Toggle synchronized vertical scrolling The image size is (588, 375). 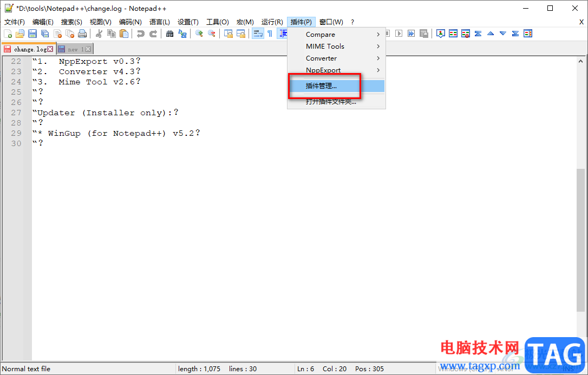[228, 34]
